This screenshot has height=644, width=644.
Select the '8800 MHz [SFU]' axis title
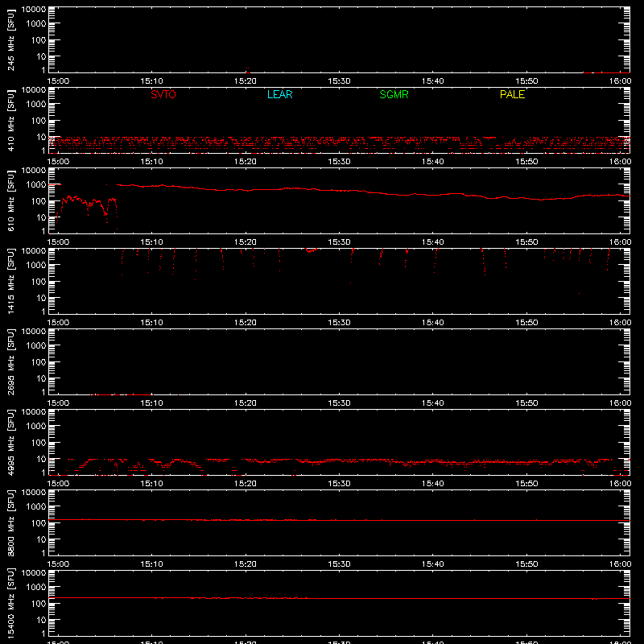(11, 522)
